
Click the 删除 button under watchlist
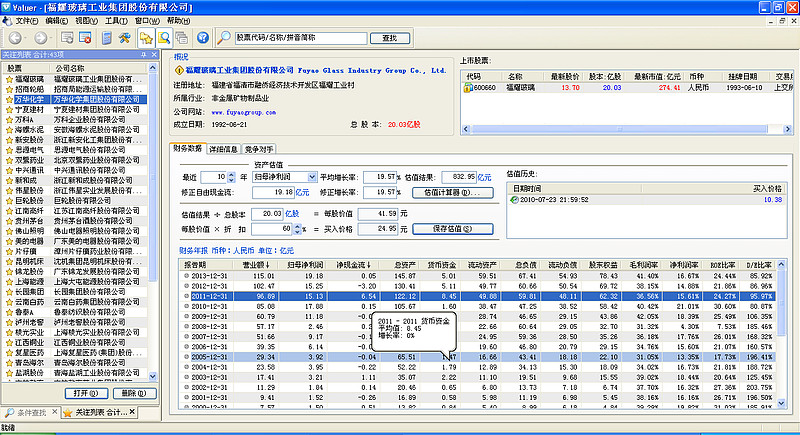[134, 393]
